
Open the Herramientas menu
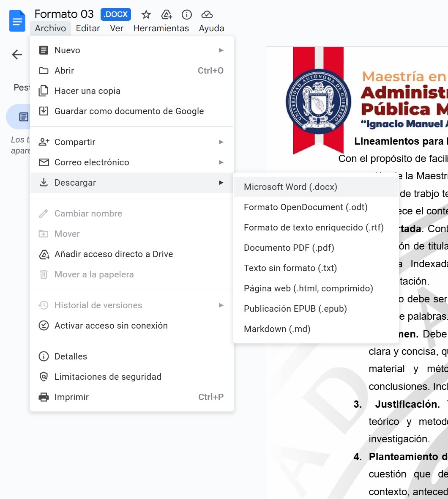[x=161, y=28]
